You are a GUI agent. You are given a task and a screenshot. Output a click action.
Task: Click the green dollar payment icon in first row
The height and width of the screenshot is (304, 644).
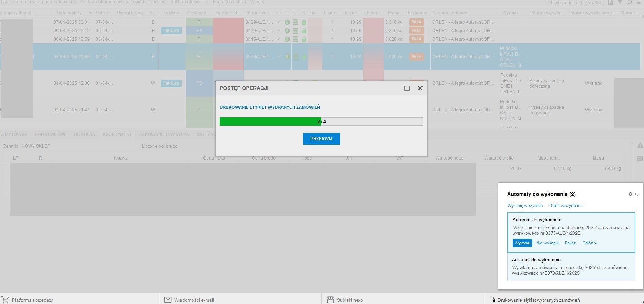pyautogui.click(x=287, y=22)
